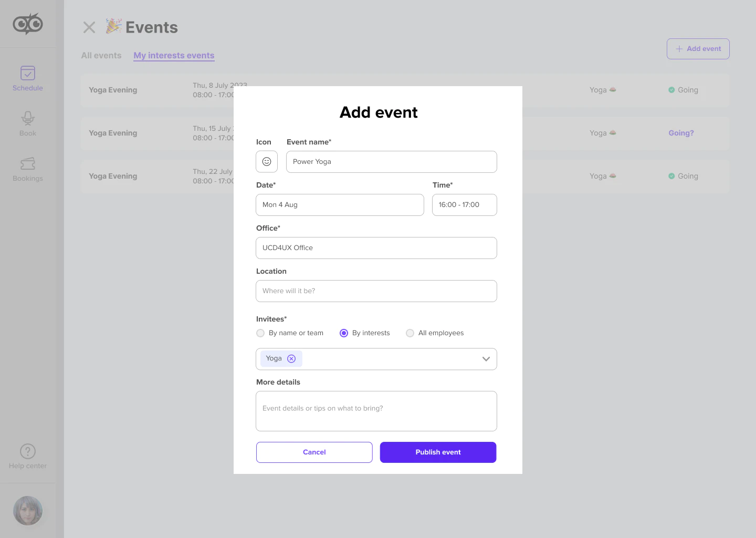Select the All employees radio option
This screenshot has width=756, height=538.
tap(410, 333)
